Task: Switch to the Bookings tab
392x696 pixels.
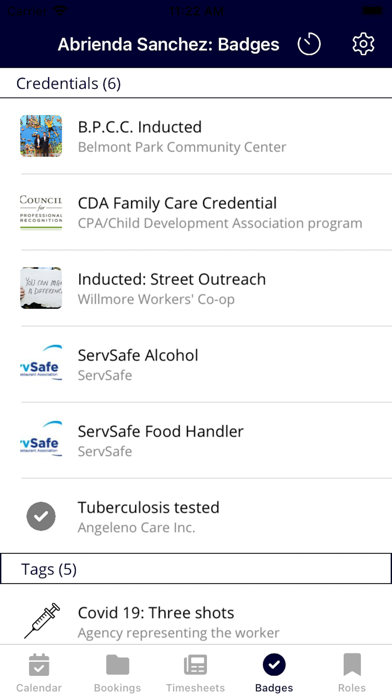Action: [x=118, y=672]
